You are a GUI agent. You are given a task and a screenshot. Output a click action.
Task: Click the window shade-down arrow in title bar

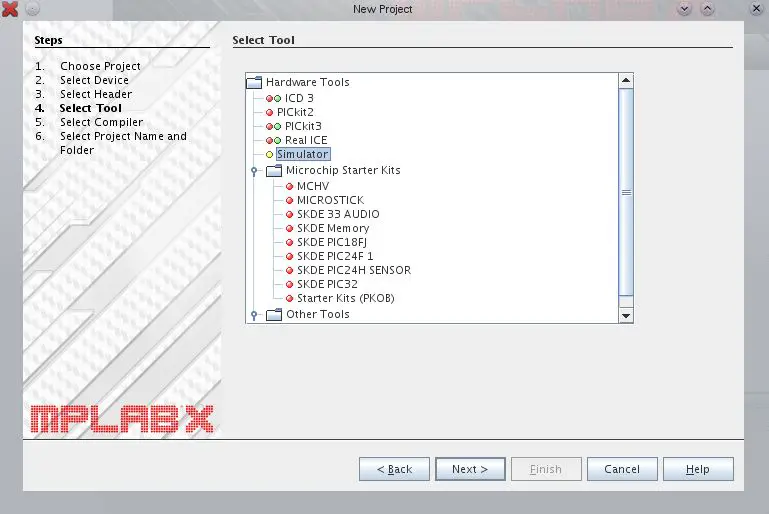[x=684, y=9]
